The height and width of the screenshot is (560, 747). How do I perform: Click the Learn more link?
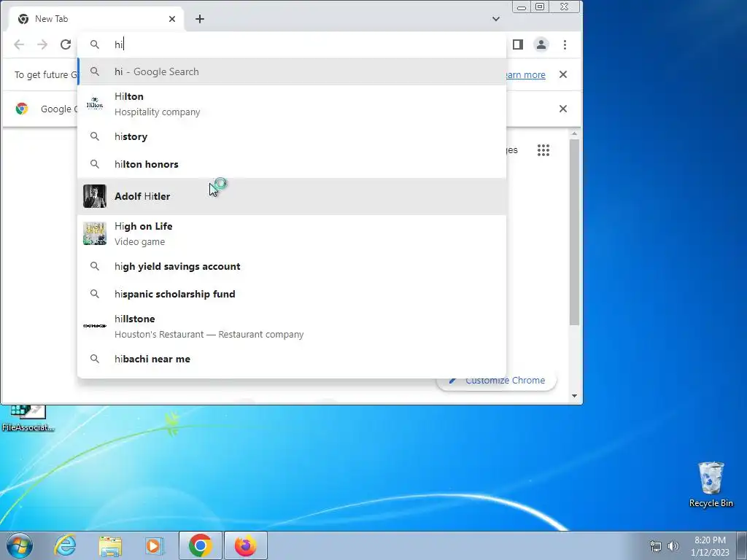coord(526,75)
